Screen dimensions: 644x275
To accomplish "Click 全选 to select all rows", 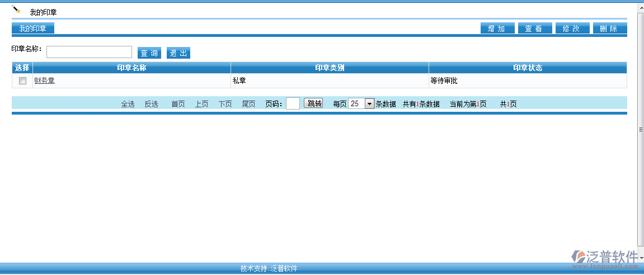I will coord(128,105).
